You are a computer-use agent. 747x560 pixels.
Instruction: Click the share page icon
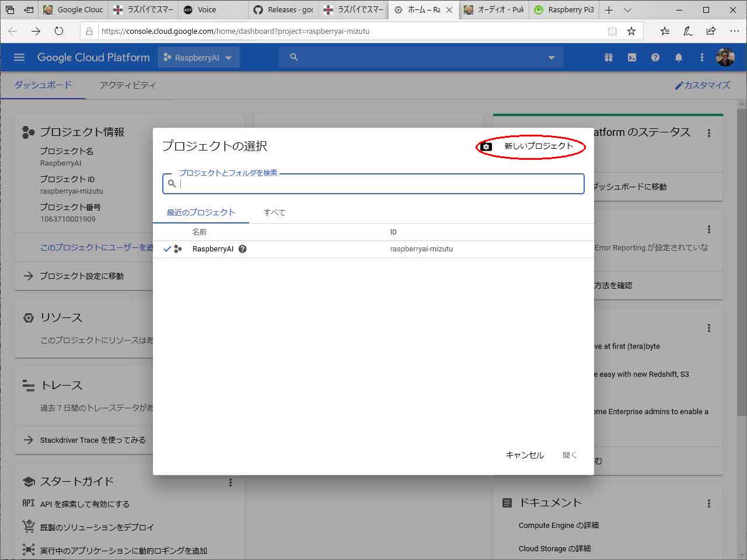711,31
